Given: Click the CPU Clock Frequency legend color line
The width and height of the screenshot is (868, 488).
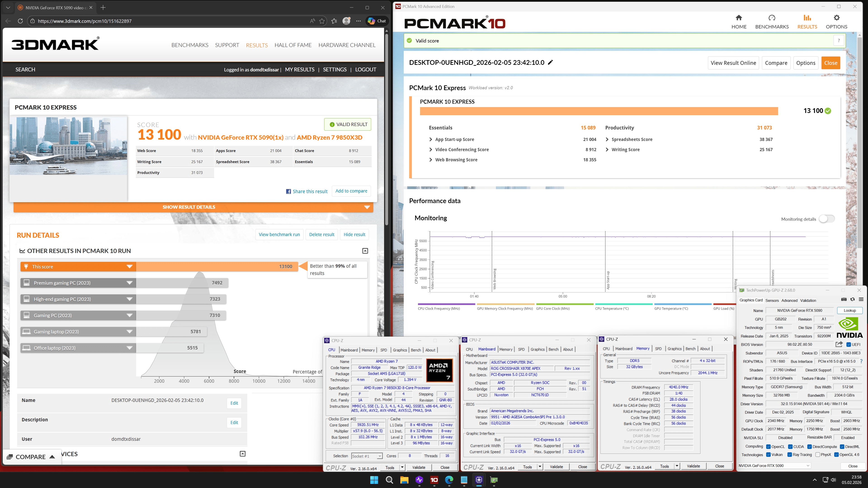Looking at the screenshot, I should [446, 304].
